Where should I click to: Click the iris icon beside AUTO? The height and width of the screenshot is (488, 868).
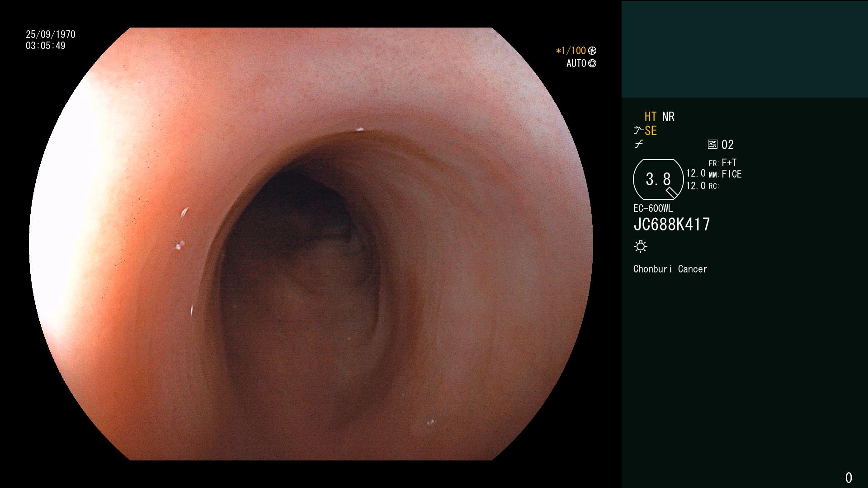pos(592,64)
